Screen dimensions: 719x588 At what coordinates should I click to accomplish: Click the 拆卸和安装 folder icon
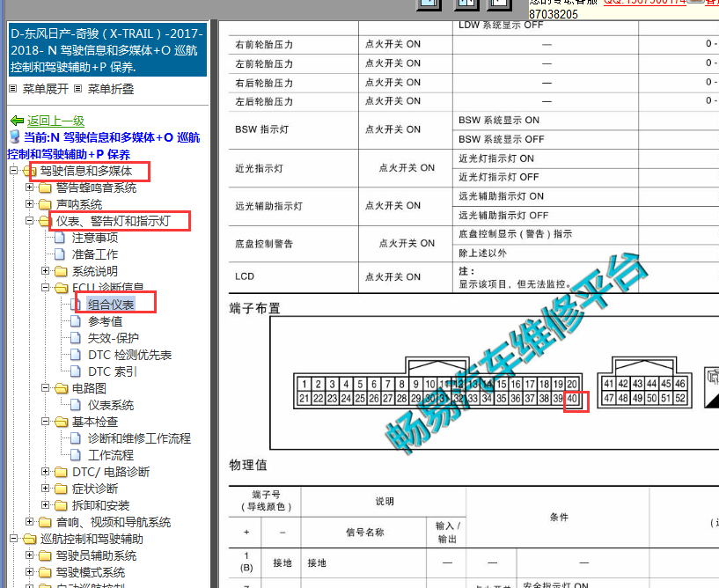click(x=61, y=505)
